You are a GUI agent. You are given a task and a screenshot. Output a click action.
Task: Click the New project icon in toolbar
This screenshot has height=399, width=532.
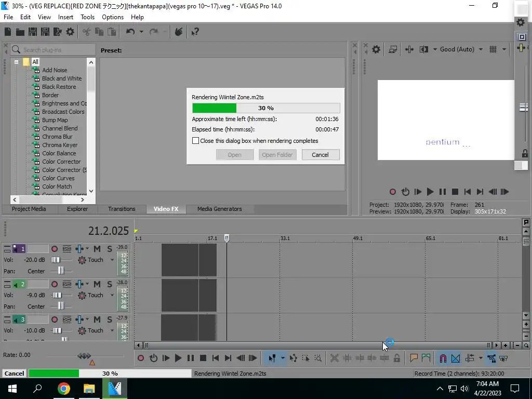click(x=8, y=32)
